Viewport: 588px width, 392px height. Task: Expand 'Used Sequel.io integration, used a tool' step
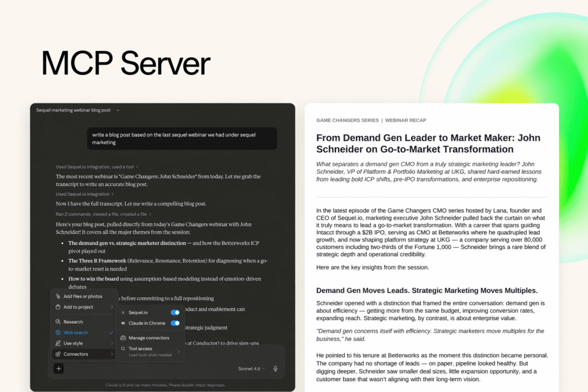[96, 167]
